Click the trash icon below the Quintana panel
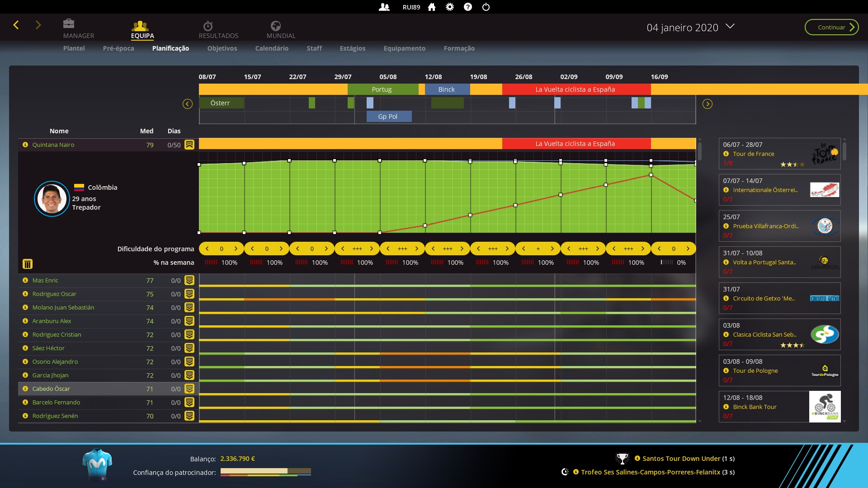Screen dimensions: 868x488 click(x=28, y=264)
